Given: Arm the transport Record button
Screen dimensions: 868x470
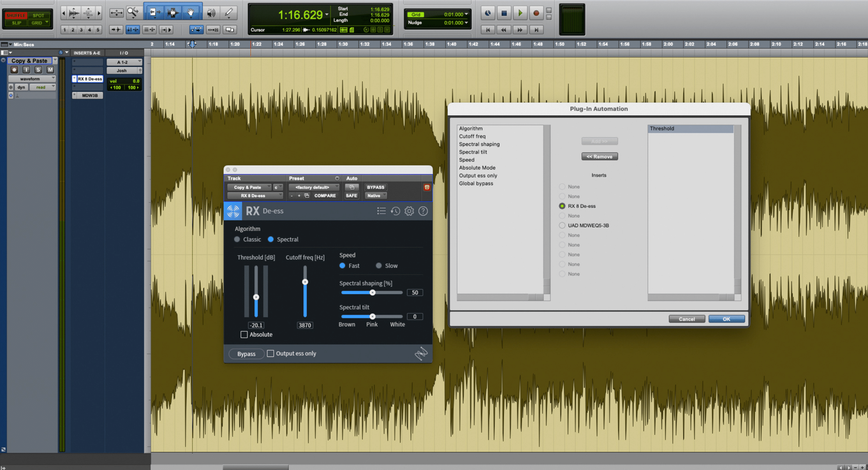Looking at the screenshot, I should point(536,13).
